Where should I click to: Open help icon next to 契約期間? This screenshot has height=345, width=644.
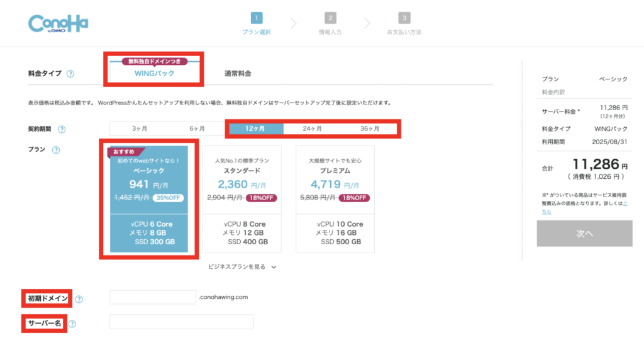pos(62,130)
